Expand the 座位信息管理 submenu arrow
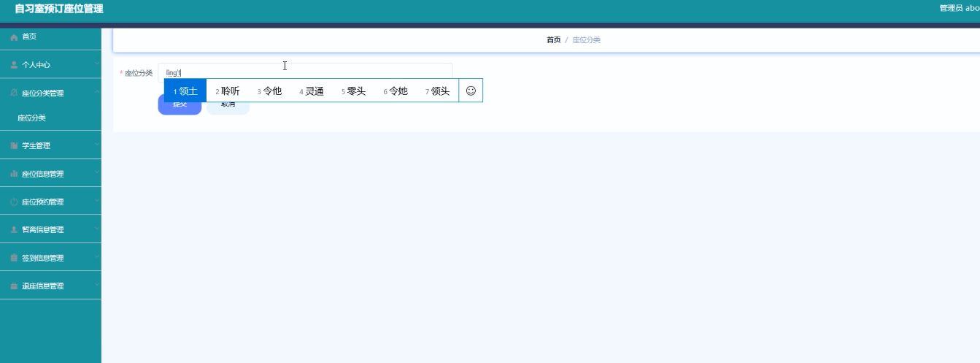 pyautogui.click(x=97, y=174)
